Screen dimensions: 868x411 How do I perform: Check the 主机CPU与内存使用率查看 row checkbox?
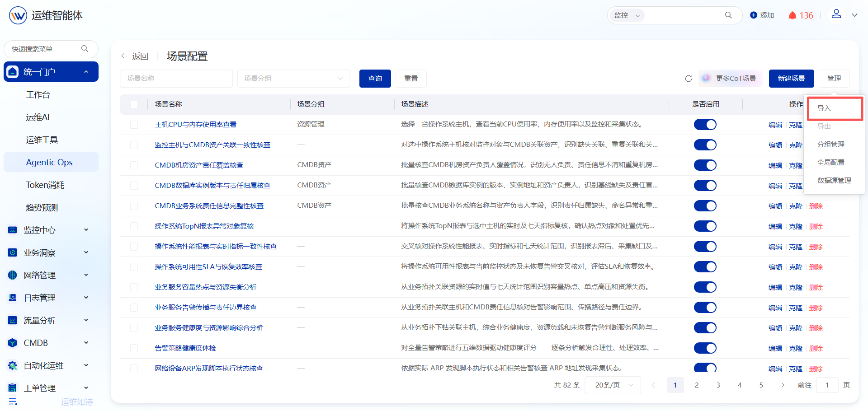(x=134, y=125)
